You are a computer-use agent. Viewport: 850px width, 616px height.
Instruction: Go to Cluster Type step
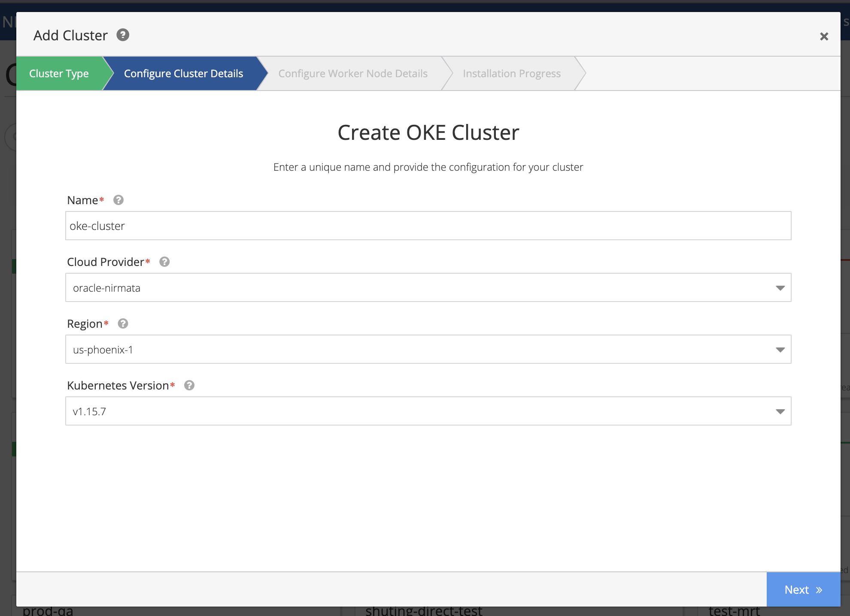tap(59, 73)
